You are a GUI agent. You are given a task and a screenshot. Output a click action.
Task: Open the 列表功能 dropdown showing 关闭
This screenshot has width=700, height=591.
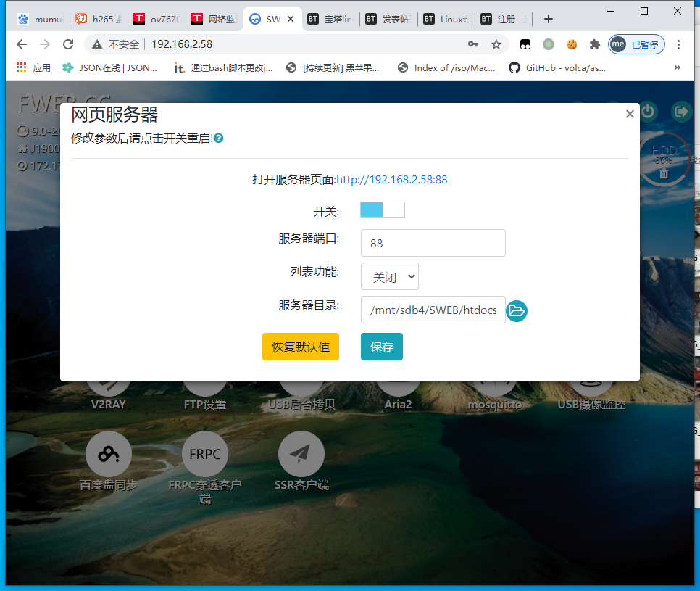tap(390, 276)
